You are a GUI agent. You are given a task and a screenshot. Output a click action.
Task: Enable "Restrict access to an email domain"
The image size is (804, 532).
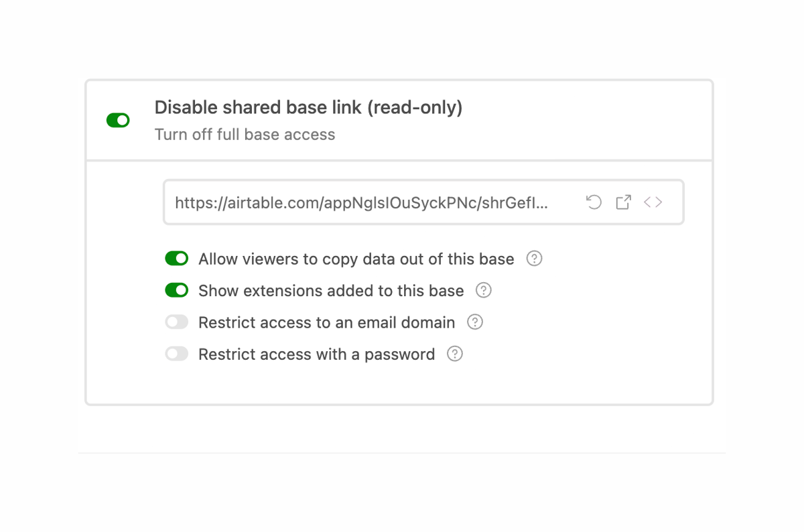click(x=176, y=322)
